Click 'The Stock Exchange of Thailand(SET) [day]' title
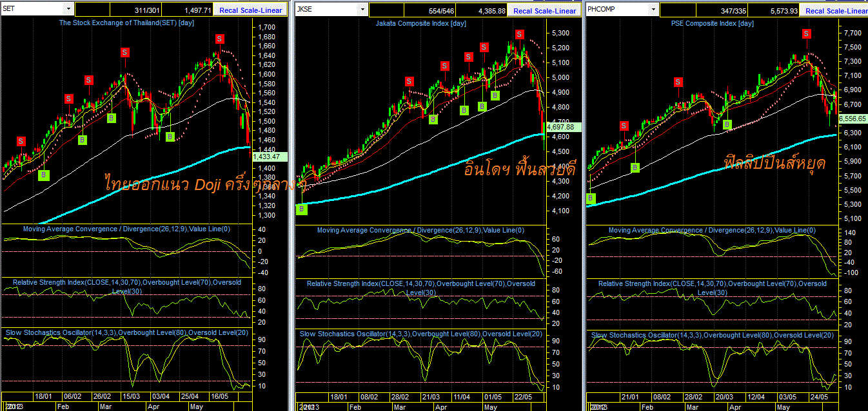 coord(126,23)
